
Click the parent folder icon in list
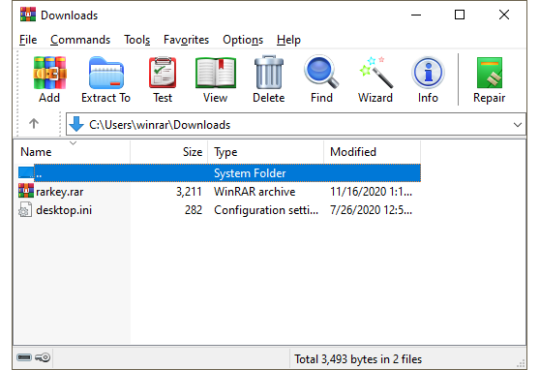click(x=26, y=172)
